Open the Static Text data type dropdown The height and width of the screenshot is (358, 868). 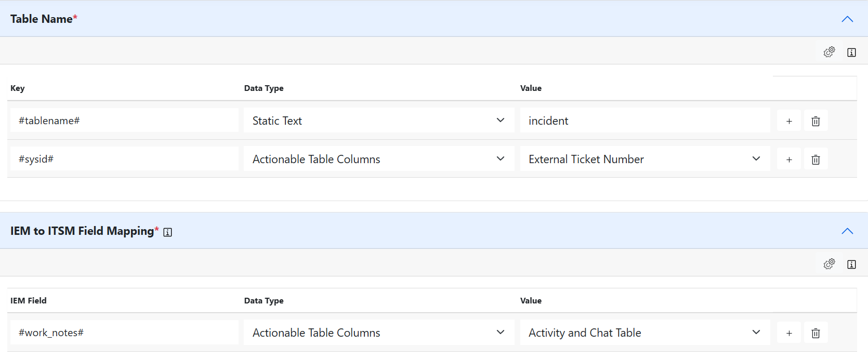tap(378, 121)
